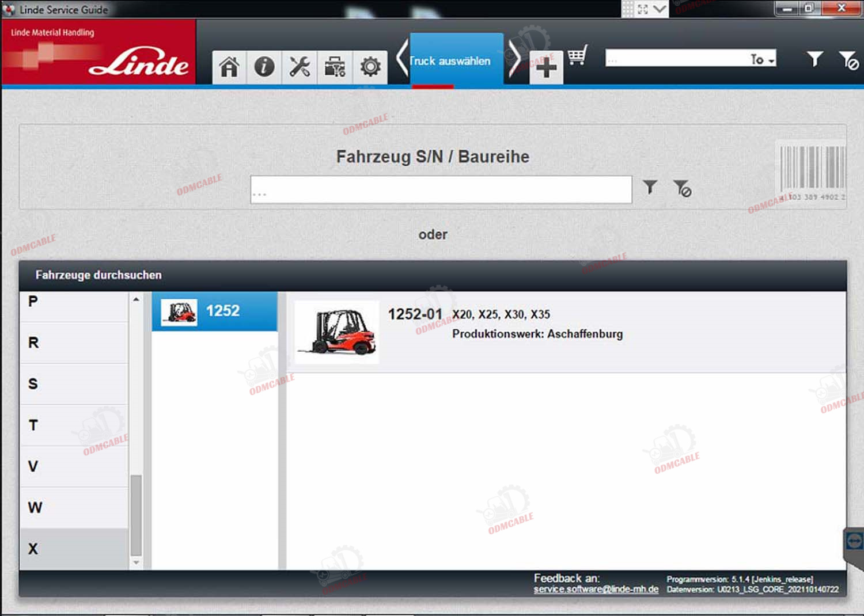The width and height of the screenshot is (864, 616).
Task: Select letter R in vehicle list
Action: coord(74,343)
